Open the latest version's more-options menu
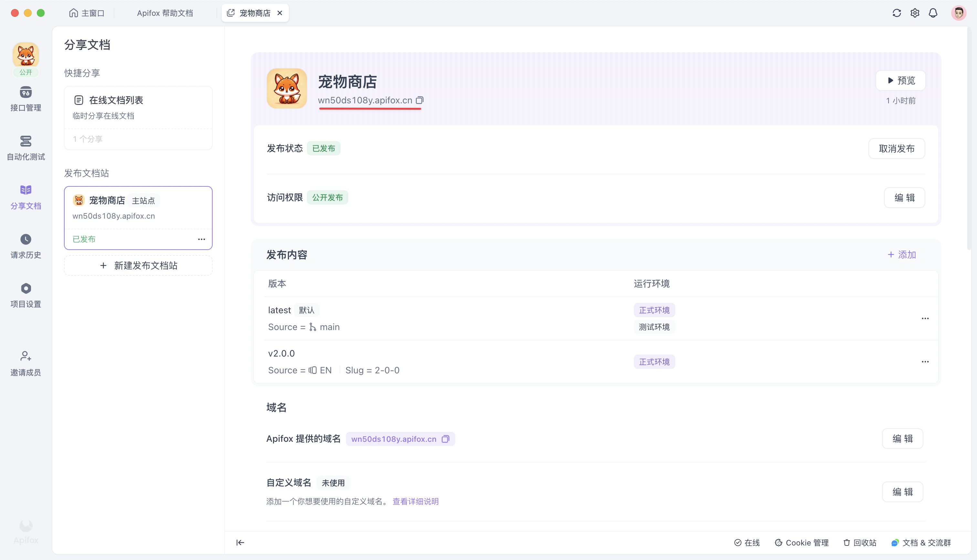 pyautogui.click(x=925, y=318)
